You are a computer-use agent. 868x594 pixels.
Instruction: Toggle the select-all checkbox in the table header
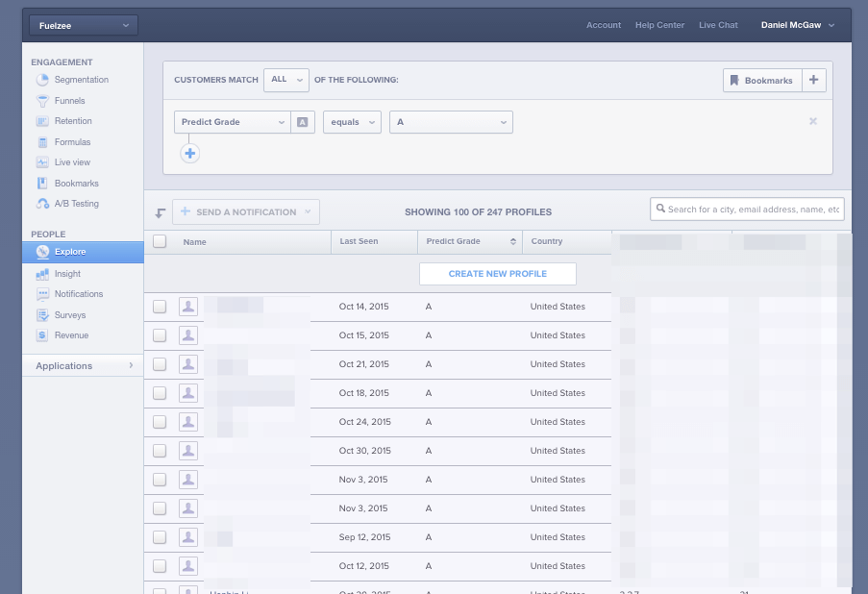click(160, 241)
